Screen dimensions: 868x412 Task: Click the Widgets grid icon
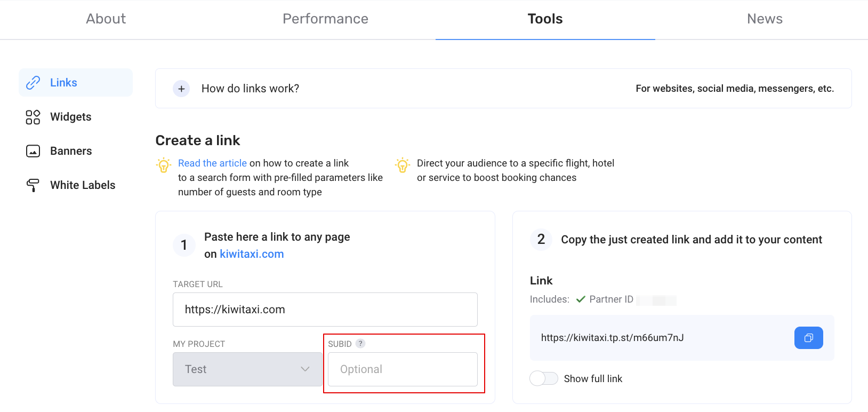[33, 117]
